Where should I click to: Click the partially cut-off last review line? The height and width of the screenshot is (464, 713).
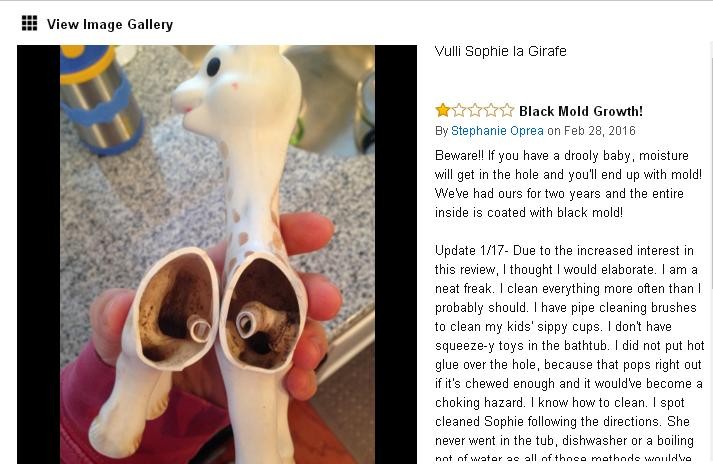click(563, 458)
